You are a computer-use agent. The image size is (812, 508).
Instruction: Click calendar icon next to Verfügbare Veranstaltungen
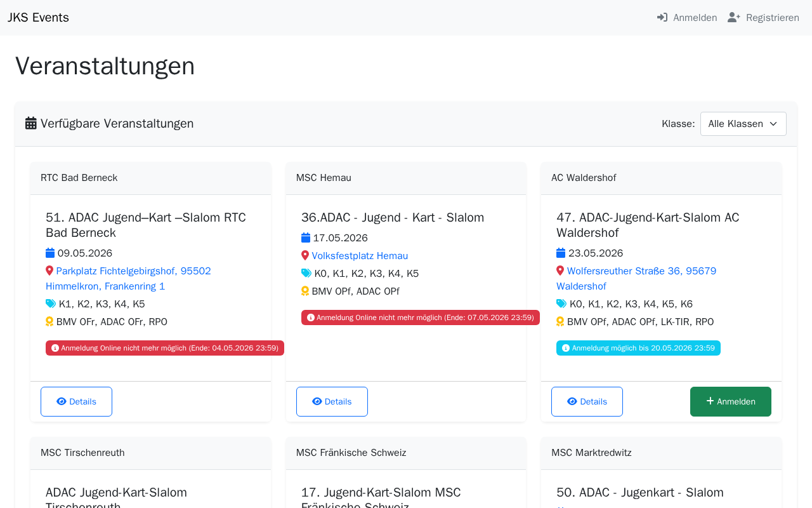coord(31,123)
